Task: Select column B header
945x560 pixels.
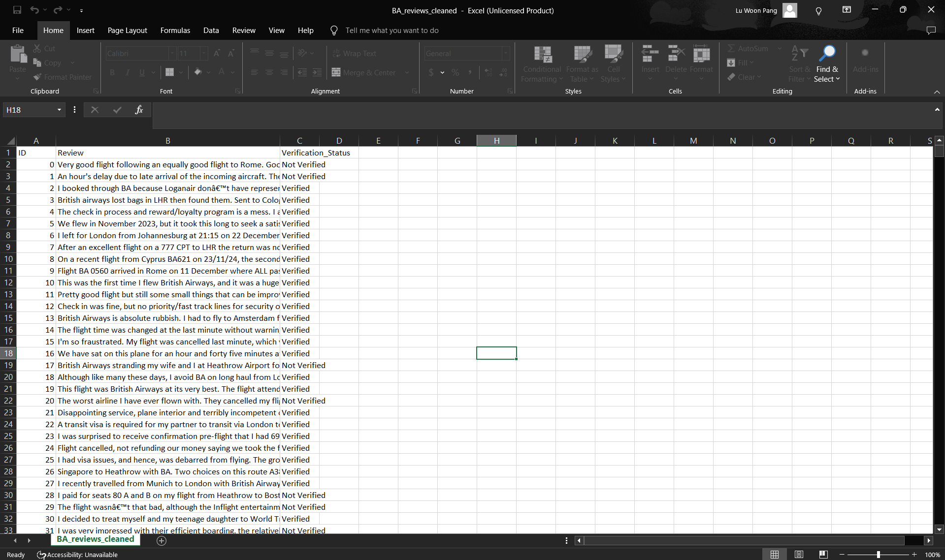Action: click(x=167, y=141)
